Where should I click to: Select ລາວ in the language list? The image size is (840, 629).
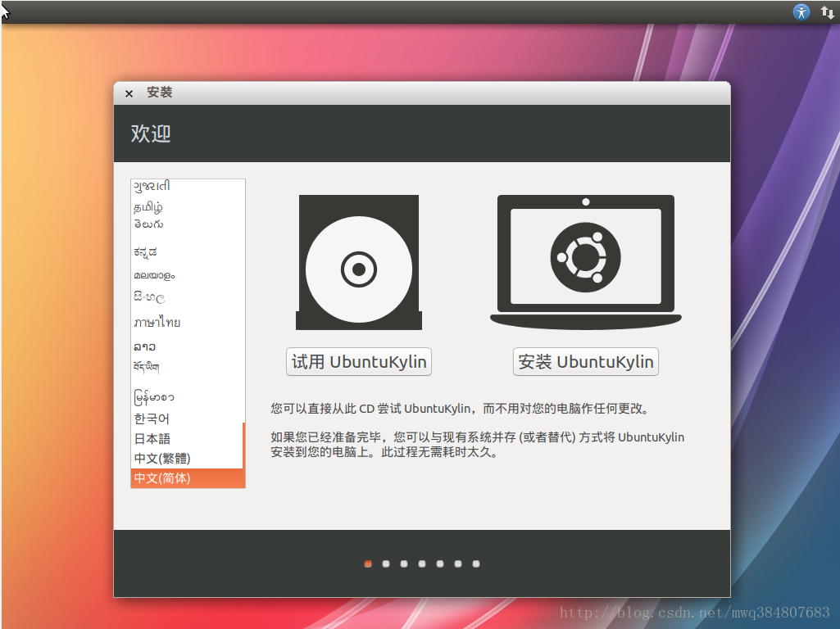pos(186,347)
